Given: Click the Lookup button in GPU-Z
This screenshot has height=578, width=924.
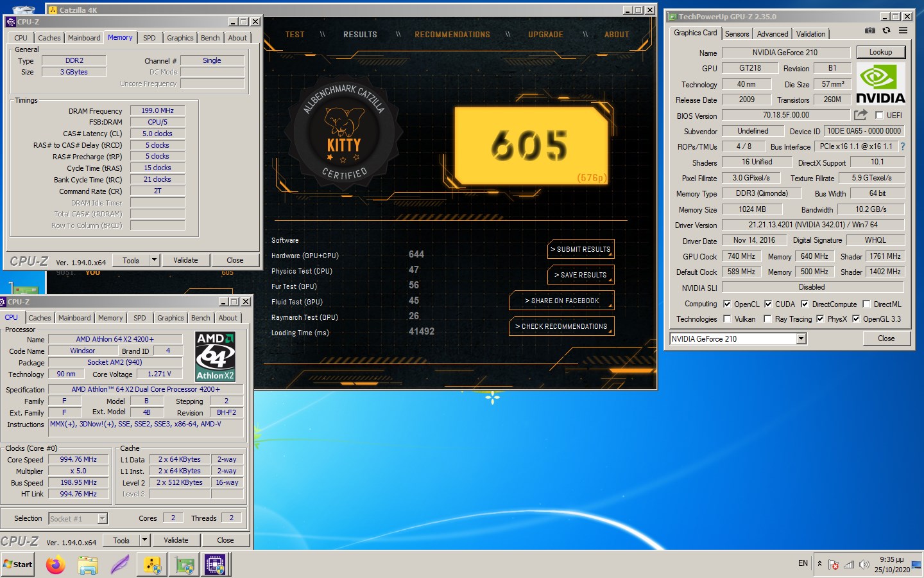Looking at the screenshot, I should pyautogui.click(x=880, y=53).
